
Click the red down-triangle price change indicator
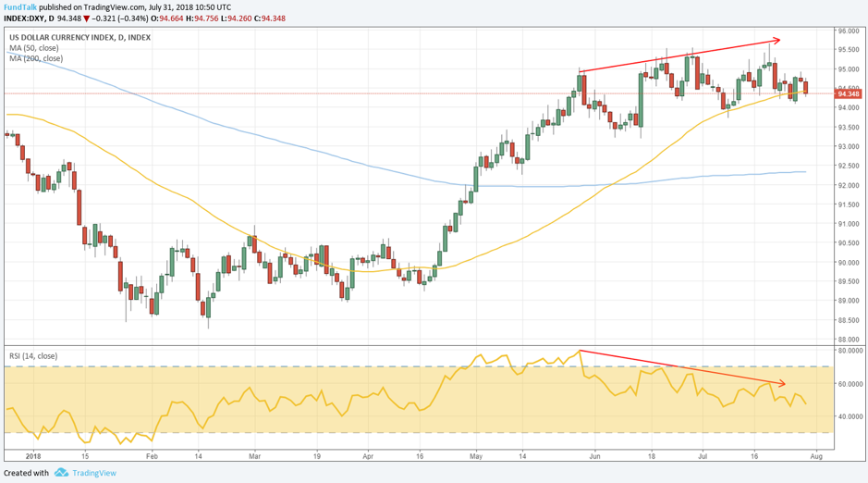[x=87, y=19]
